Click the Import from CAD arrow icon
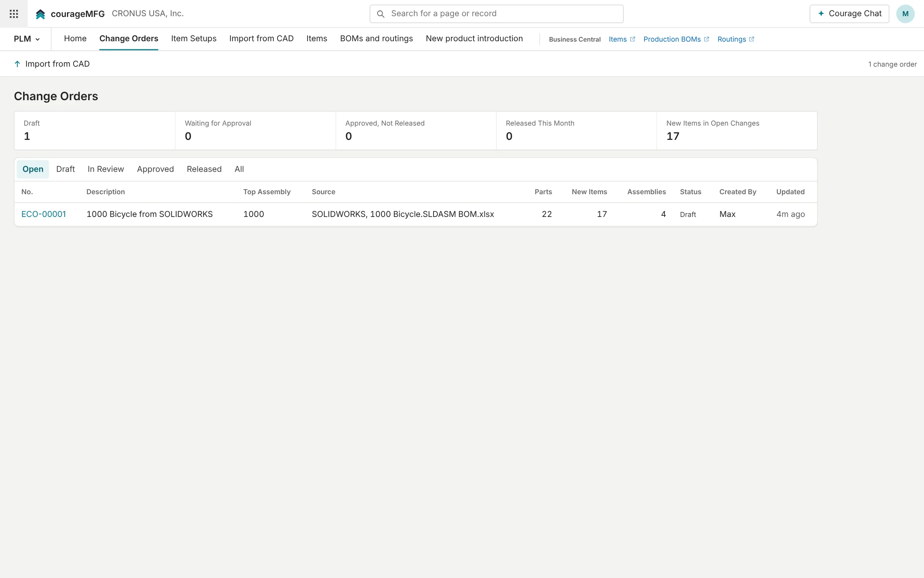Image resolution: width=924 pixels, height=578 pixels. [17, 64]
